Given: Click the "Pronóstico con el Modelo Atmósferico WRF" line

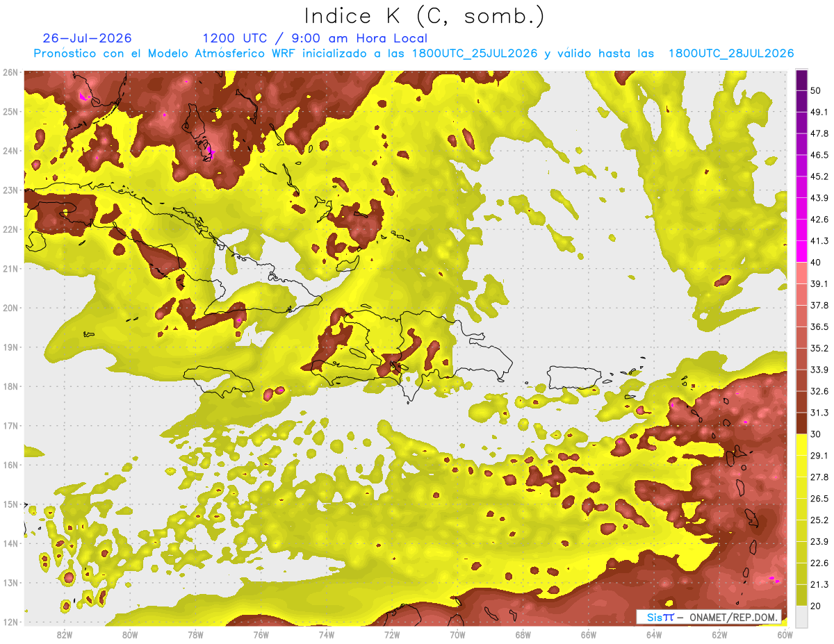Looking at the screenshot, I should click(x=414, y=53).
